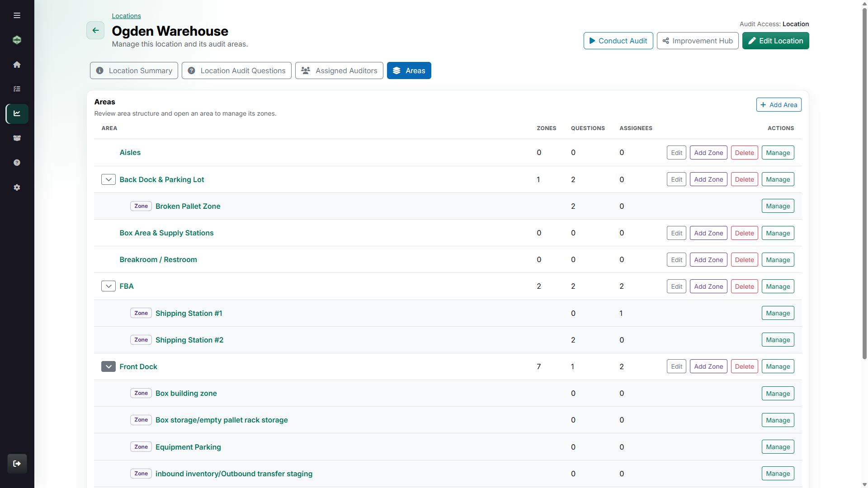
Task: Open help question mark sidebar icon
Action: (17, 163)
